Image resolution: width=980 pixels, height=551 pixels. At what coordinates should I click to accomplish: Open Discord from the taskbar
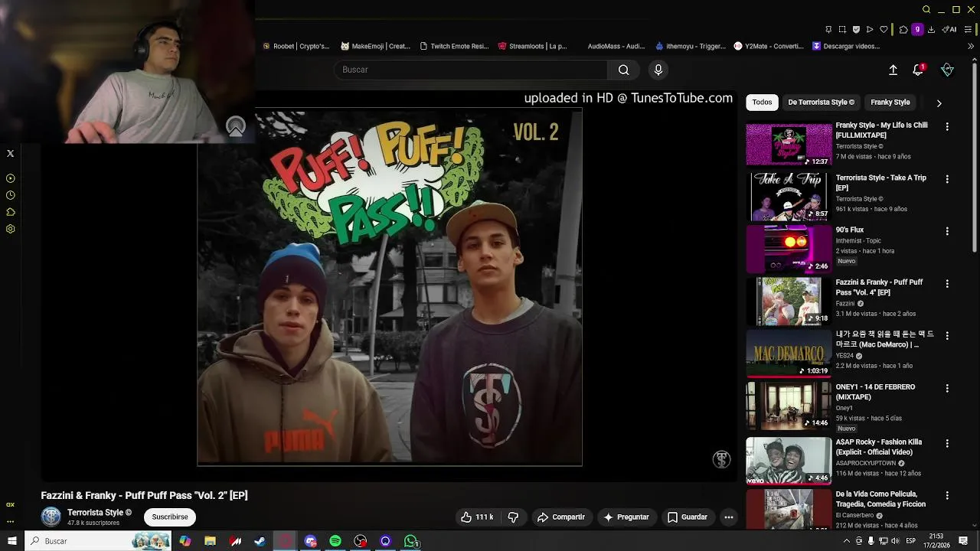tap(310, 541)
